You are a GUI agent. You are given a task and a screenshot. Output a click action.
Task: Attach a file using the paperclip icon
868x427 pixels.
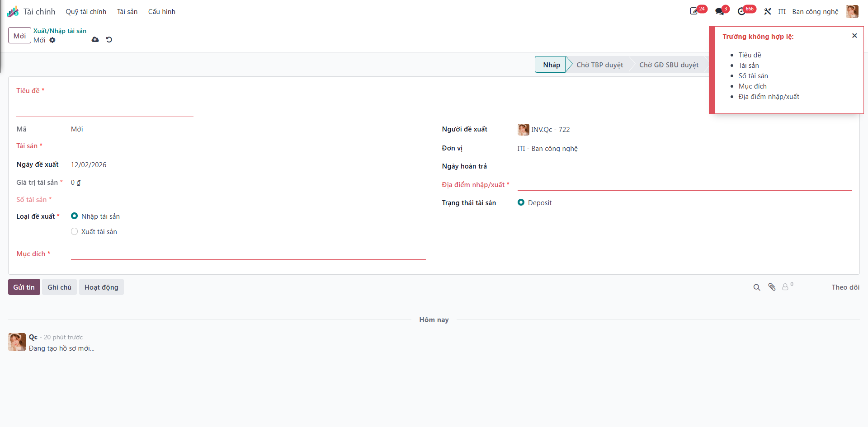[x=772, y=287]
